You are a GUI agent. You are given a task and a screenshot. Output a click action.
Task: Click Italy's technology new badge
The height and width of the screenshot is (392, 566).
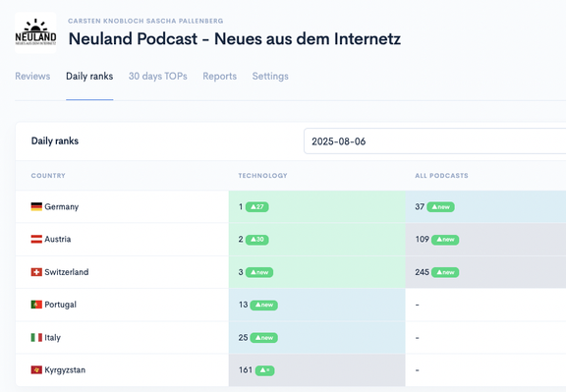click(x=264, y=338)
